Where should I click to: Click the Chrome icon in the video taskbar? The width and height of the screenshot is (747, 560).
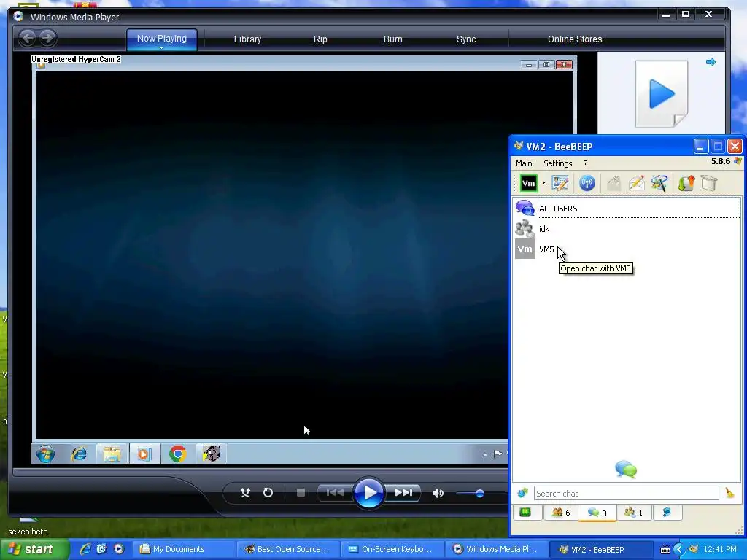click(178, 454)
